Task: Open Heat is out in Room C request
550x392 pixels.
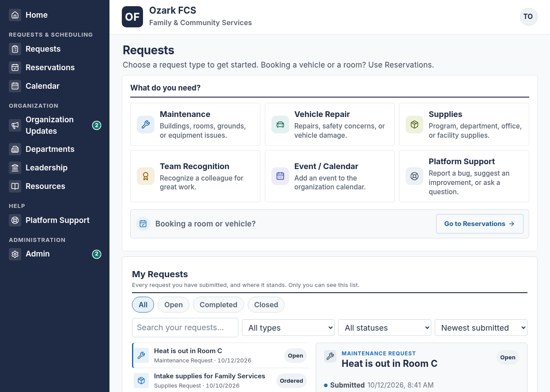Action: [x=221, y=355]
